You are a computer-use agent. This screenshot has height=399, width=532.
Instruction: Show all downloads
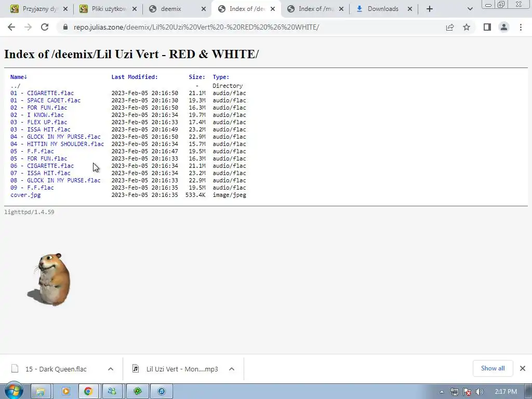pyautogui.click(x=493, y=368)
